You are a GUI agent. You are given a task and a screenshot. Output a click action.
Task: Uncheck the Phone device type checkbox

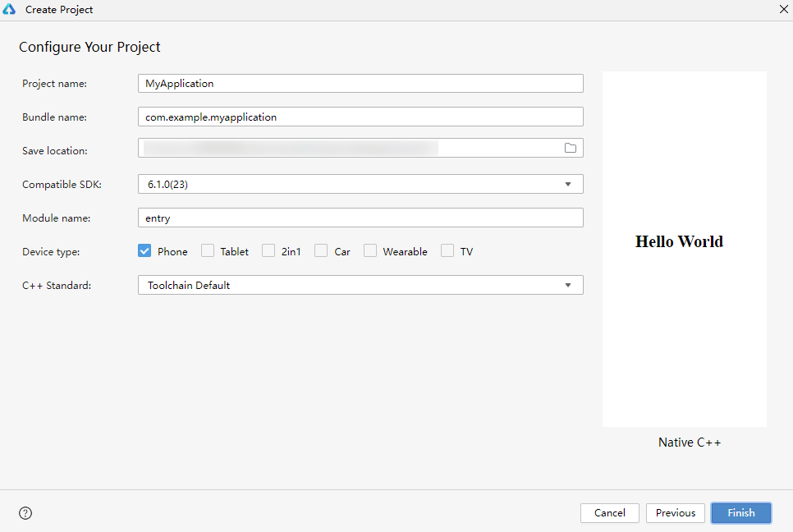click(x=144, y=251)
